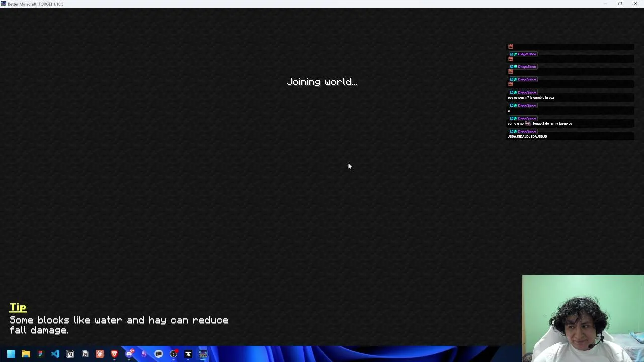The height and width of the screenshot is (362, 644).
Task: Open the Figma taskbar icon
Action: tap(40, 354)
